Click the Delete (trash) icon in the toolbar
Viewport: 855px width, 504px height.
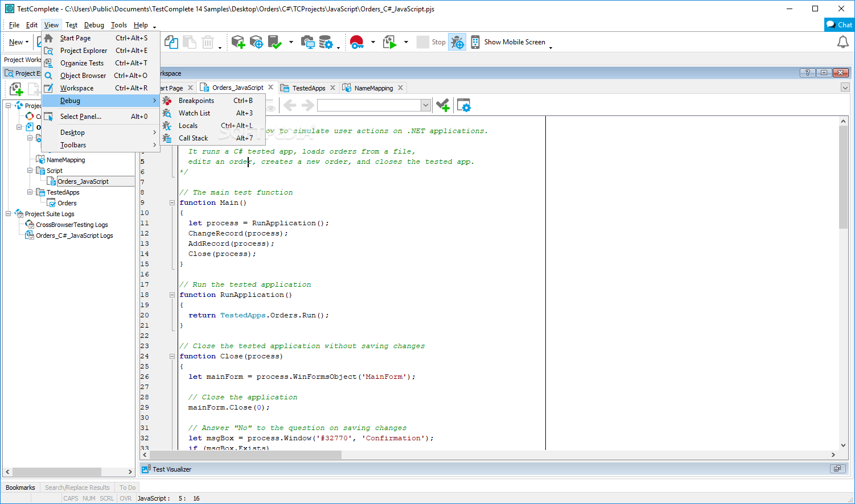coord(208,42)
